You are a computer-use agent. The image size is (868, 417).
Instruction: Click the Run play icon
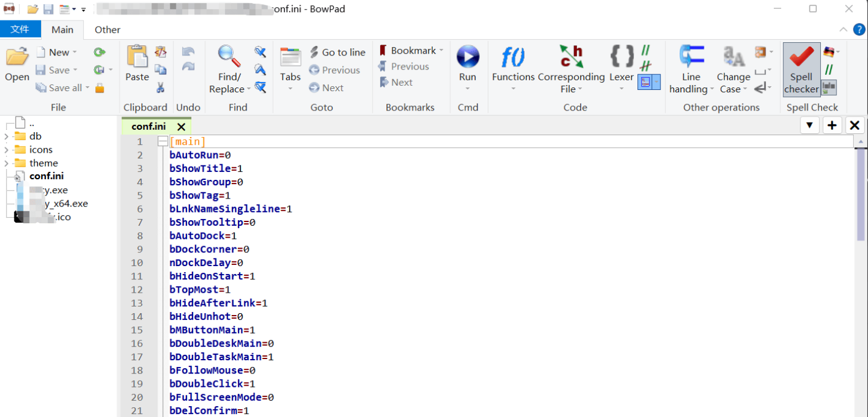tap(468, 57)
